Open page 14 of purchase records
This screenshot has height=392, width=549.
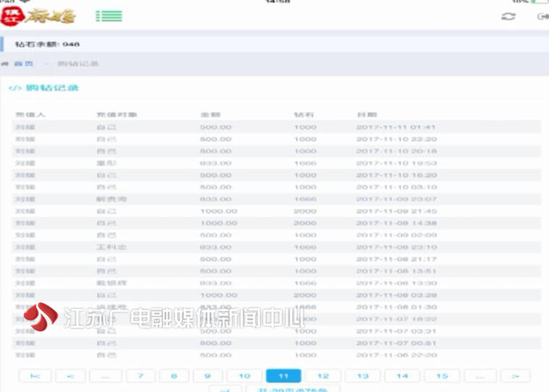pos(402,376)
